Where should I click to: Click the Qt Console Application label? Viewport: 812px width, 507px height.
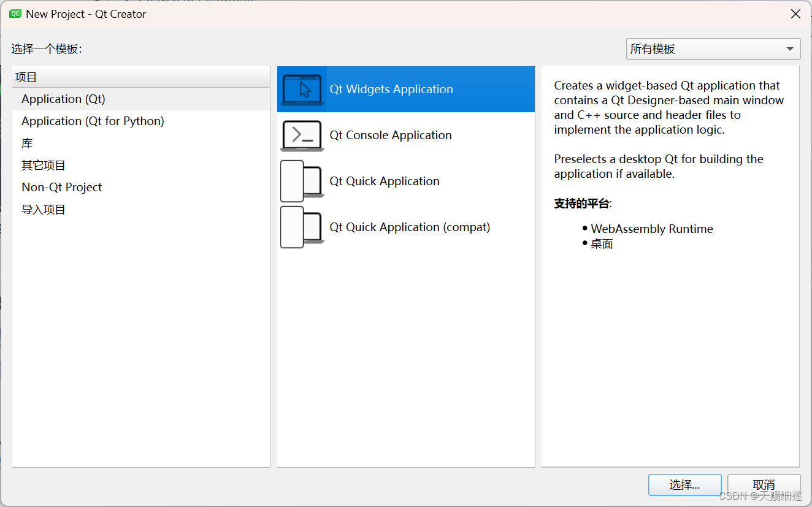(391, 135)
